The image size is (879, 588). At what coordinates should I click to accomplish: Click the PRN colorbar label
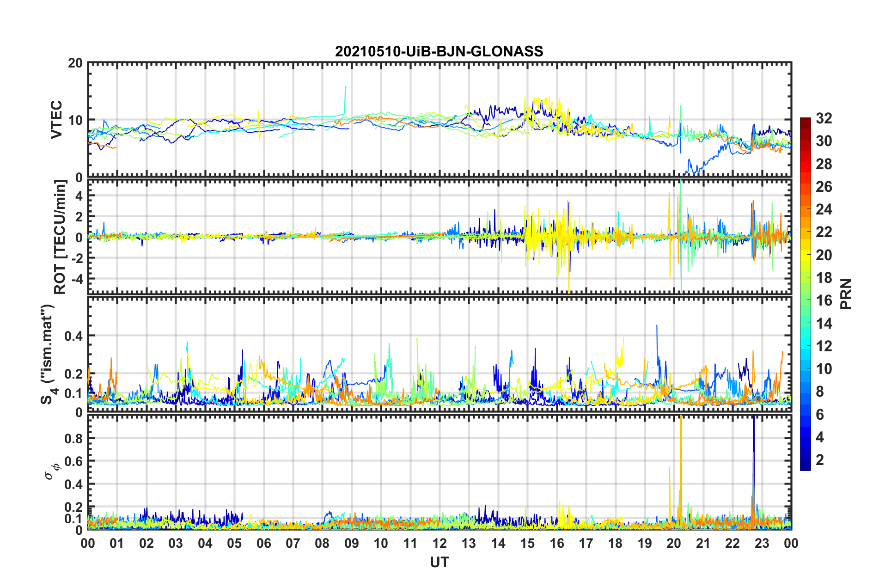click(846, 294)
